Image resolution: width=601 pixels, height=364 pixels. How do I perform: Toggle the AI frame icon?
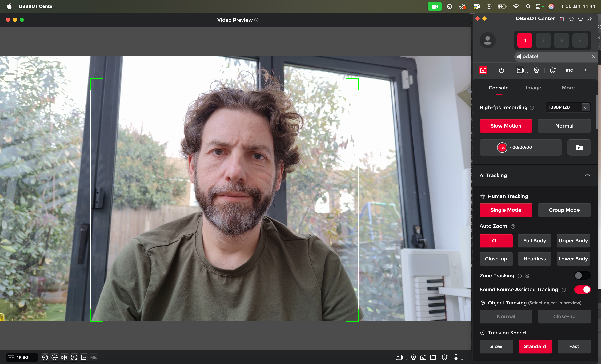tap(74, 357)
